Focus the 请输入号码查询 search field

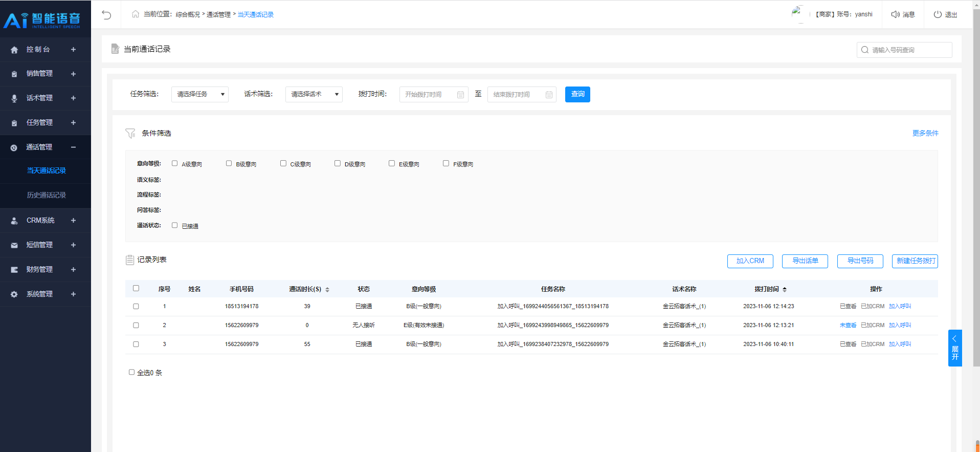pyautogui.click(x=904, y=50)
